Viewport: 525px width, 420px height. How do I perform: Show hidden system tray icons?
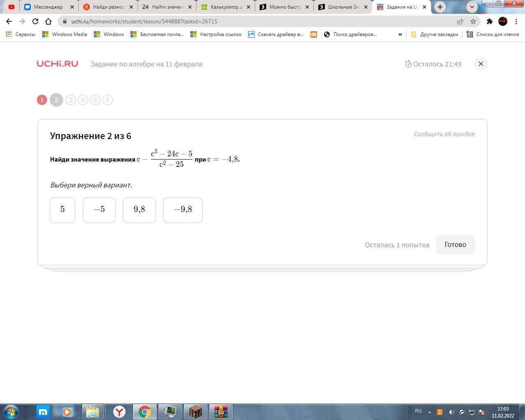point(429,412)
